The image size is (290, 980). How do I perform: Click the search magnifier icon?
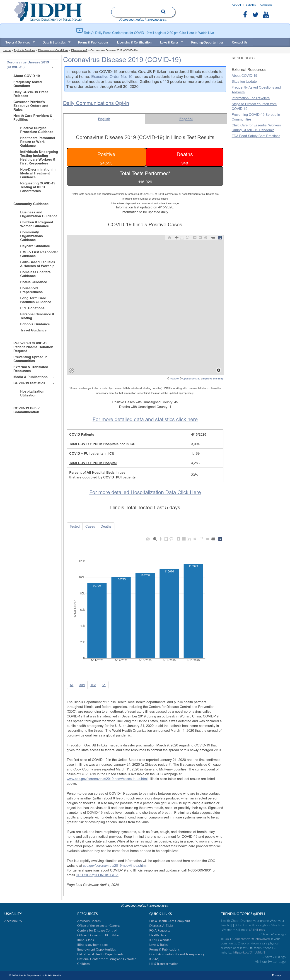click(x=163, y=12)
